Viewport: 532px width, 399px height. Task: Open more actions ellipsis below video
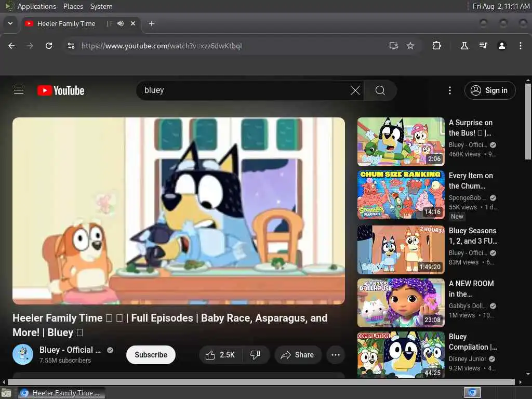pos(336,355)
